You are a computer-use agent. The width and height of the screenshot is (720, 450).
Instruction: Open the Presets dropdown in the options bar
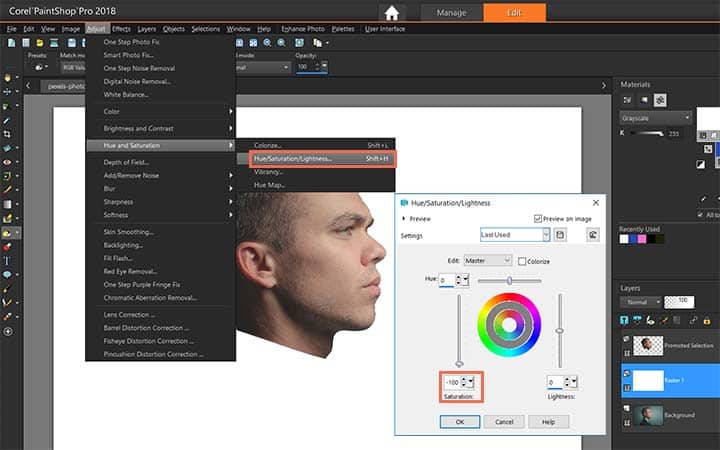(x=41, y=67)
